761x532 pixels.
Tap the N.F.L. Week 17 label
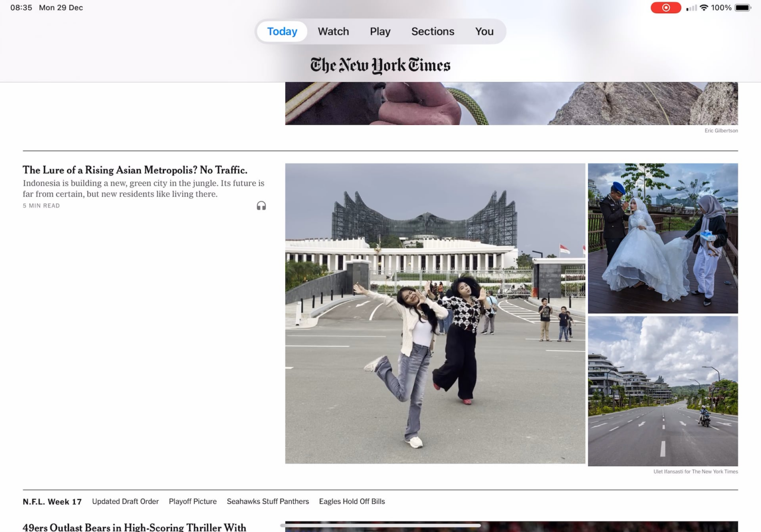point(52,501)
